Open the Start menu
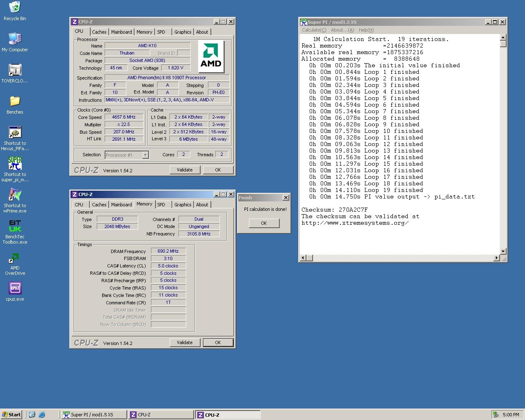This screenshot has width=525, height=420. [11, 415]
